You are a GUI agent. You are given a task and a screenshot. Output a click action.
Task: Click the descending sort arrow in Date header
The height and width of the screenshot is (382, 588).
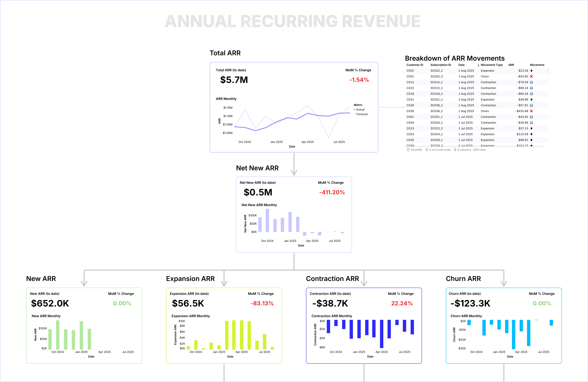click(x=478, y=65)
